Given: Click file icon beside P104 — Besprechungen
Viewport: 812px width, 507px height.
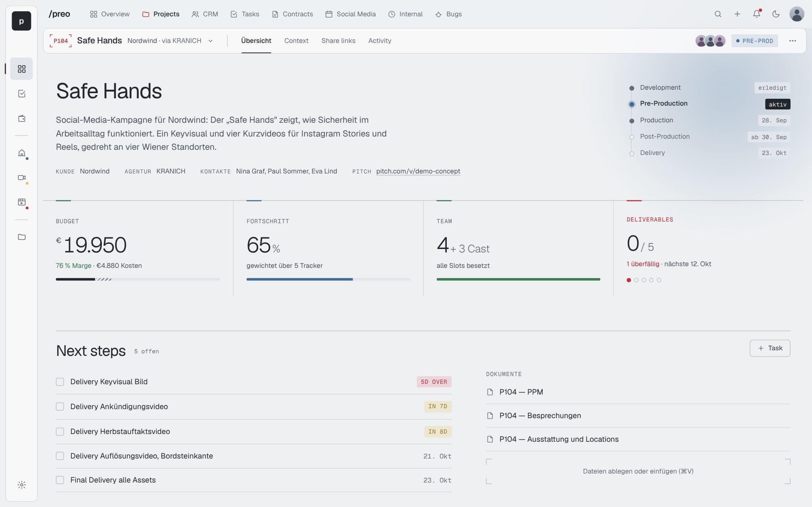Looking at the screenshot, I should (x=490, y=416).
